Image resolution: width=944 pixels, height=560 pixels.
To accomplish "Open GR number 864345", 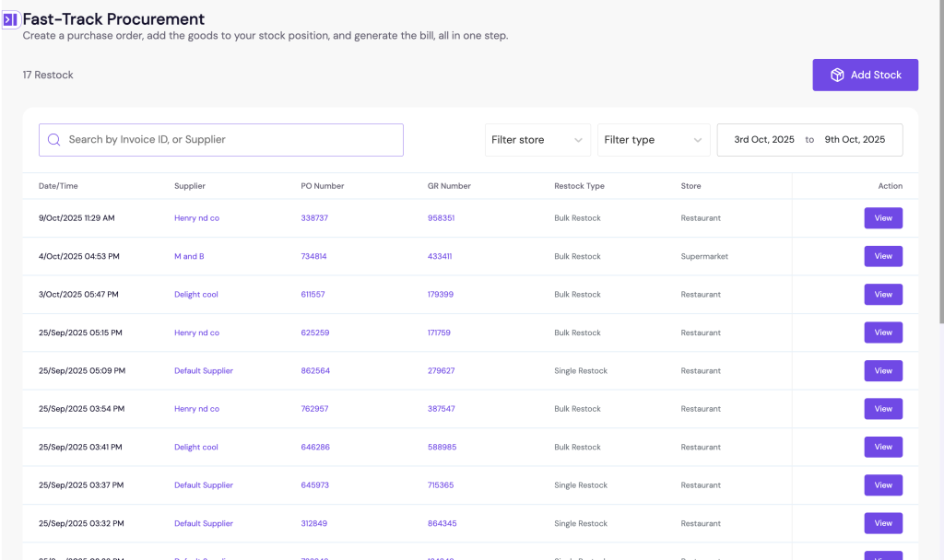I will coord(441,523).
